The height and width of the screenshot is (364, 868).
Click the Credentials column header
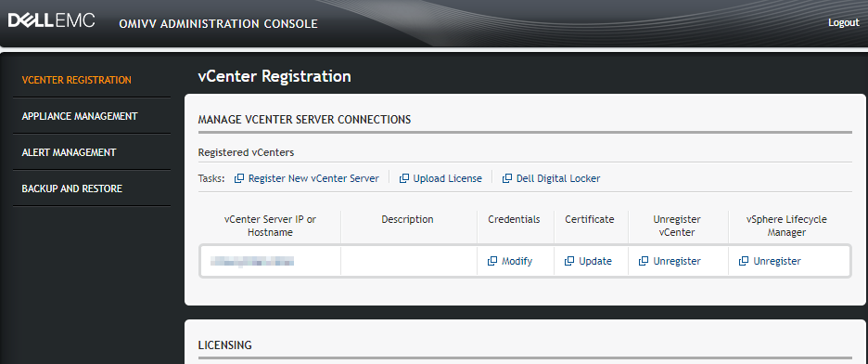click(x=514, y=219)
